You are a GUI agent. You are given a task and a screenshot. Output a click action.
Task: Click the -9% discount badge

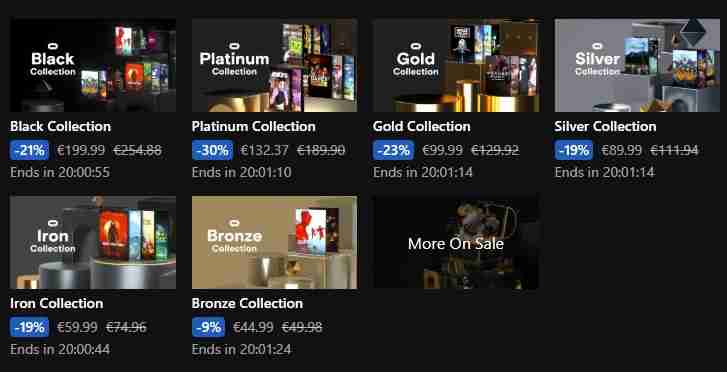coord(208,327)
